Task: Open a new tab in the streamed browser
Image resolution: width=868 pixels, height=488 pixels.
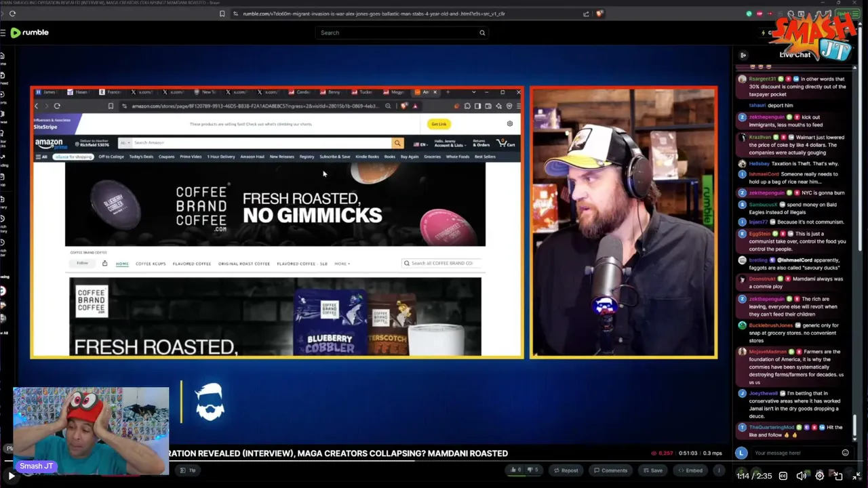Action: pyautogui.click(x=448, y=92)
